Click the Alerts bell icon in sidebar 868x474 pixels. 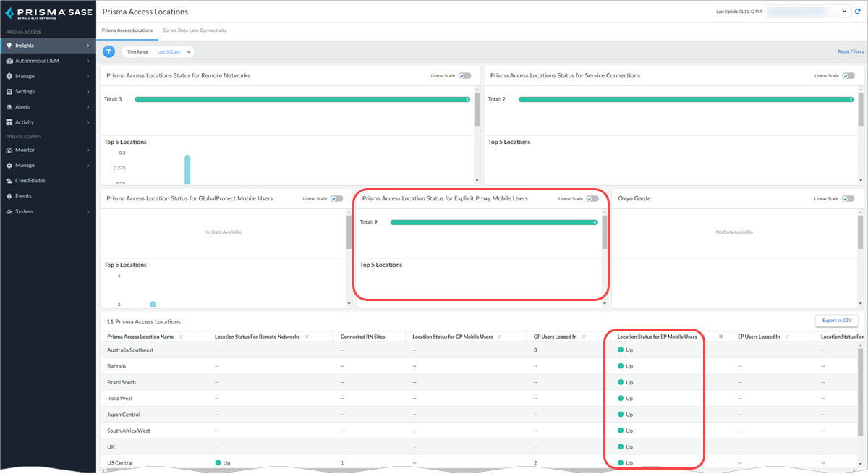point(9,107)
